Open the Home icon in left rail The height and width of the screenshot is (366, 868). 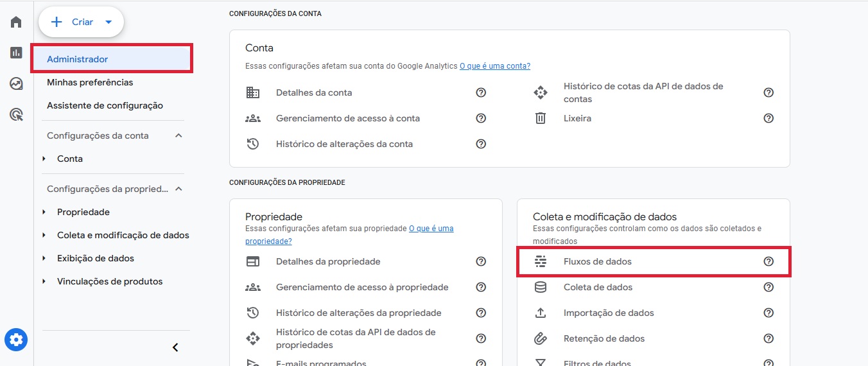[16, 22]
